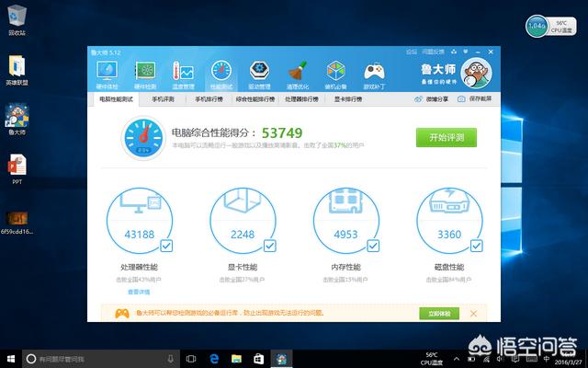588x368 pixels.
Task: Click 立即体验 button in orange banner
Action: (440, 313)
